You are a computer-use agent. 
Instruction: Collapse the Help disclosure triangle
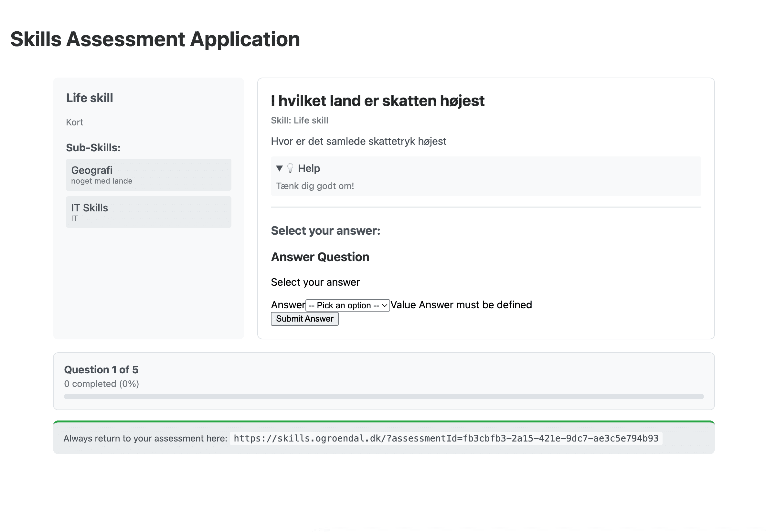(x=279, y=168)
